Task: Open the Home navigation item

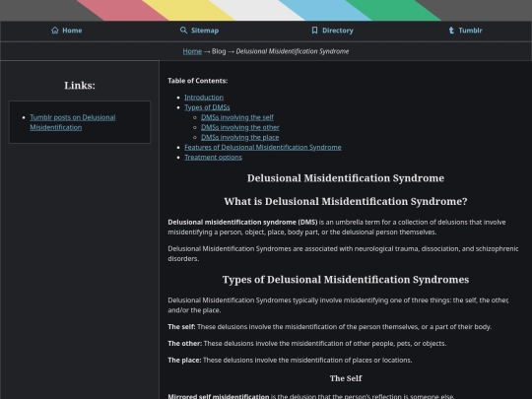Action: point(67,31)
